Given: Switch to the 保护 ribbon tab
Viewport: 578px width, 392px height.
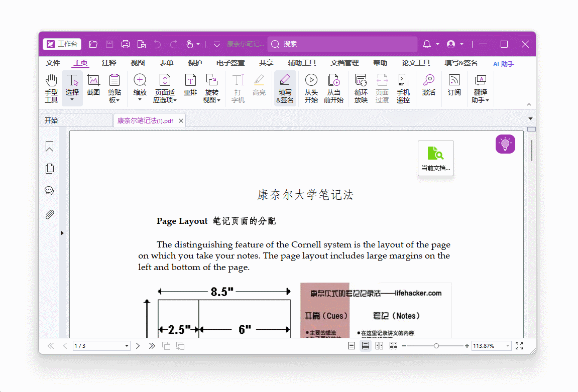Looking at the screenshot, I should coord(195,63).
